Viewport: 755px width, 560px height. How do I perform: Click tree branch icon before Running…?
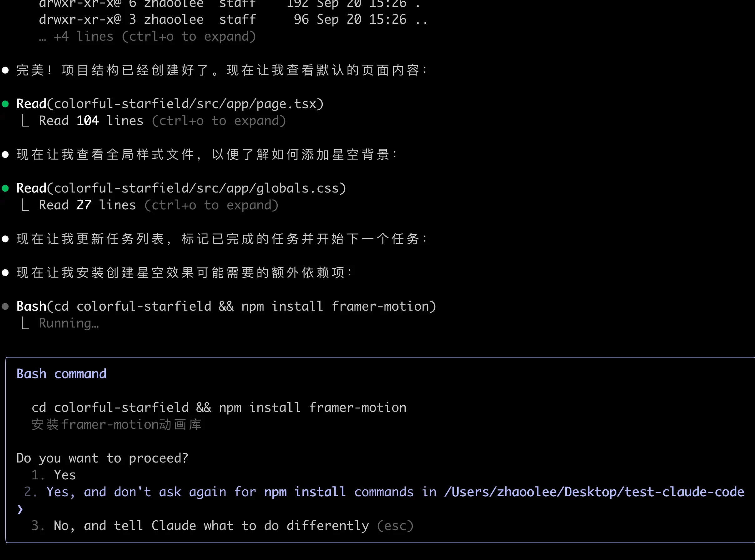click(x=25, y=323)
